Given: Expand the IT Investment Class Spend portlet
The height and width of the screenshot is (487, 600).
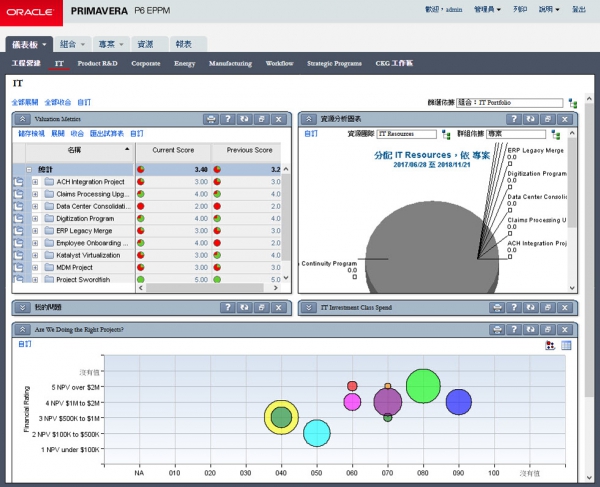Looking at the screenshot, I should 309,308.
